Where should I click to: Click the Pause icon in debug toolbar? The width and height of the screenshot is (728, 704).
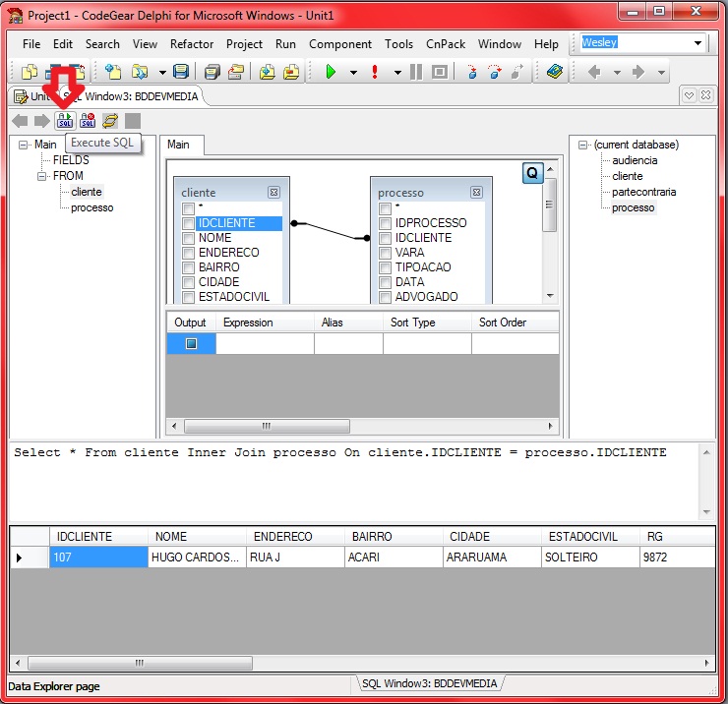(416, 72)
